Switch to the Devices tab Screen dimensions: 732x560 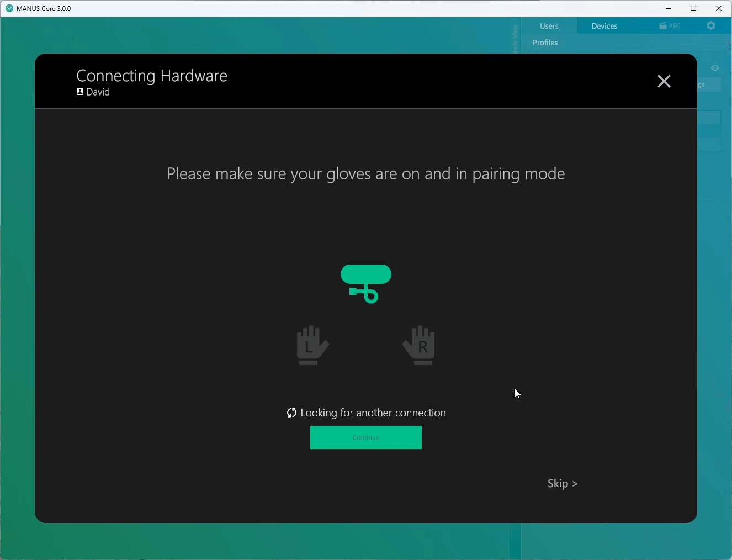[x=604, y=26]
